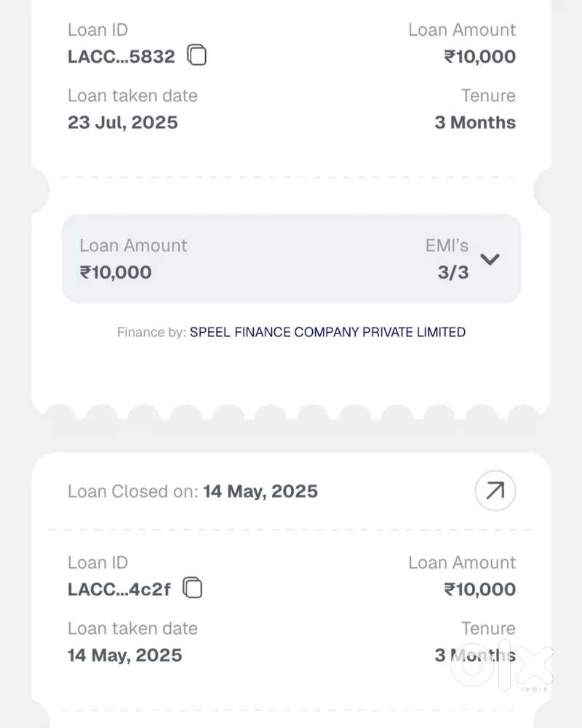582x728 pixels.
Task: Tap the second loan's ₹10,000 Loan Amount value
Action: point(480,589)
